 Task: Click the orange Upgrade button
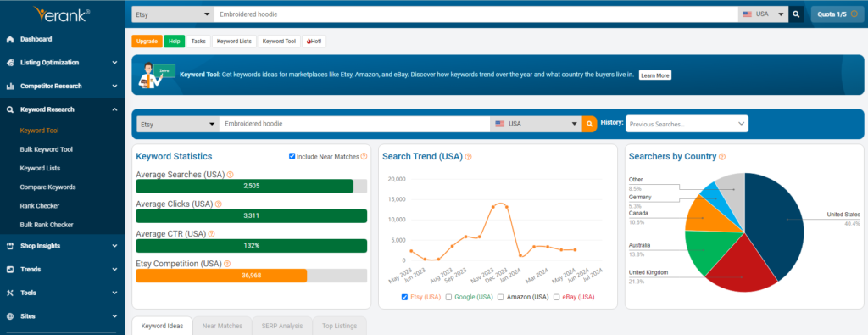147,42
